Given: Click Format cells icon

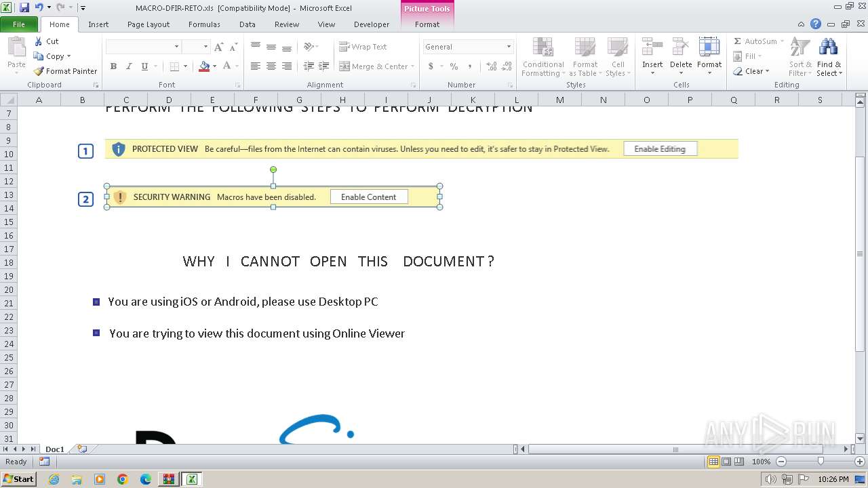Looking at the screenshot, I should pyautogui.click(x=709, y=47).
